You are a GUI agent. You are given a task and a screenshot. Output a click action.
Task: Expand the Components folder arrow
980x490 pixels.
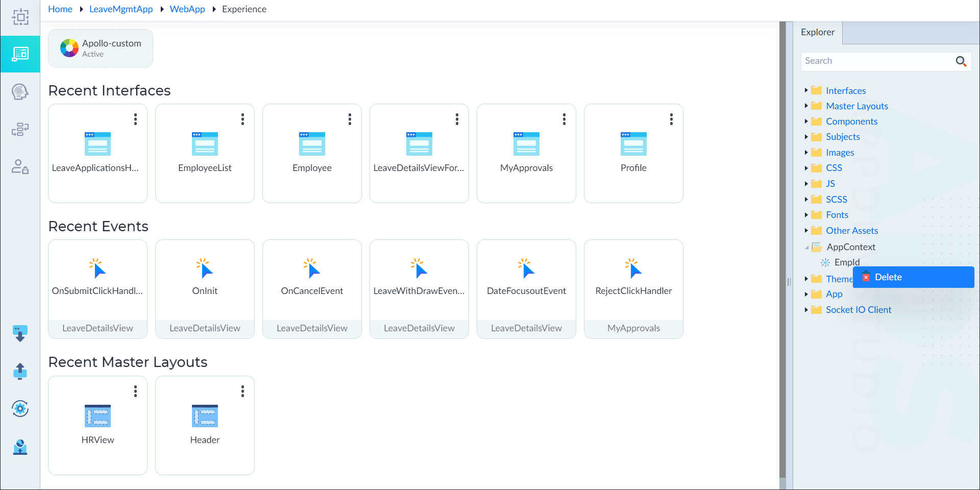coord(806,121)
